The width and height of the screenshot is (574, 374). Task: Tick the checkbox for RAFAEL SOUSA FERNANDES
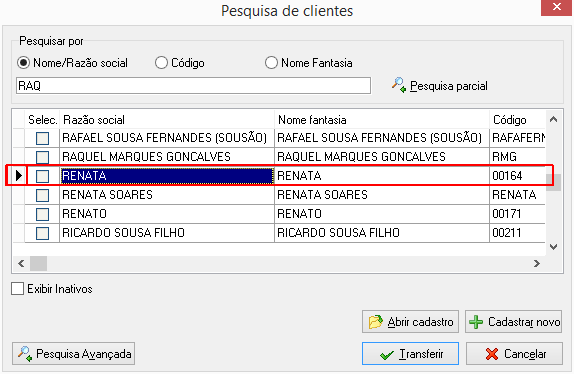(42, 138)
